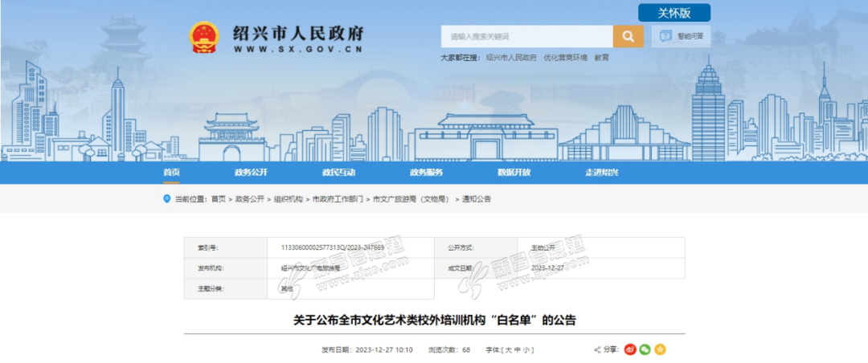Open the 政民互动 navigation menu
Viewport: 868px width, 363px height.
click(x=338, y=173)
